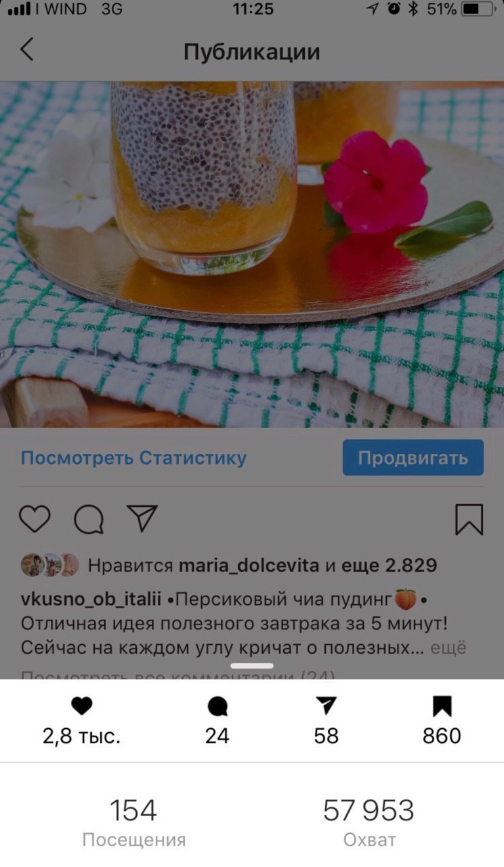Open comments via the speech bubble icon

point(89,520)
